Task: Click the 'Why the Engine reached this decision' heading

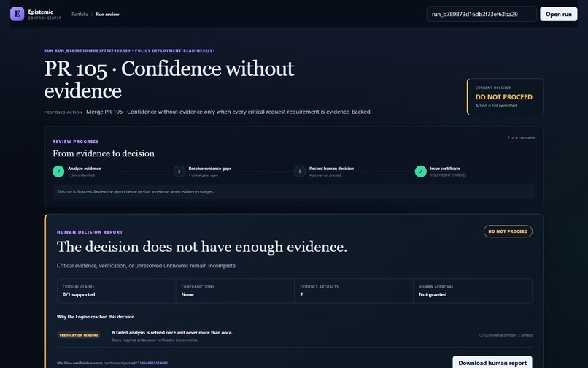Action: click(96, 317)
